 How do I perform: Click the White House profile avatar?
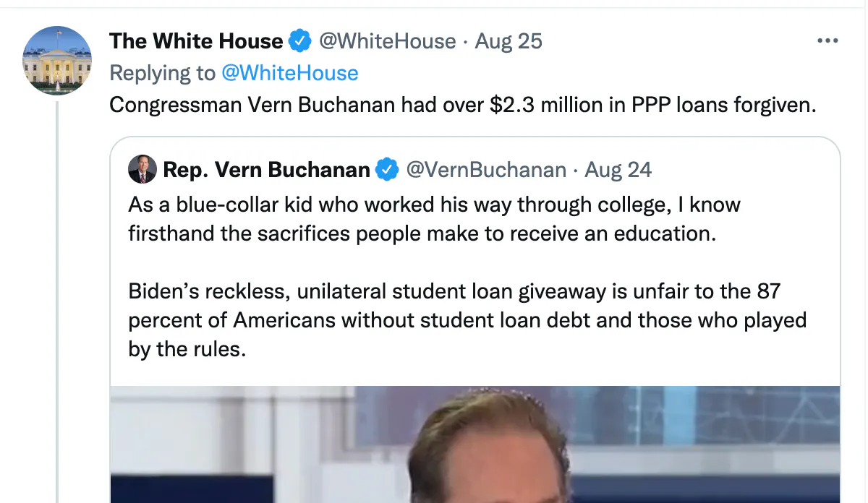[57, 61]
